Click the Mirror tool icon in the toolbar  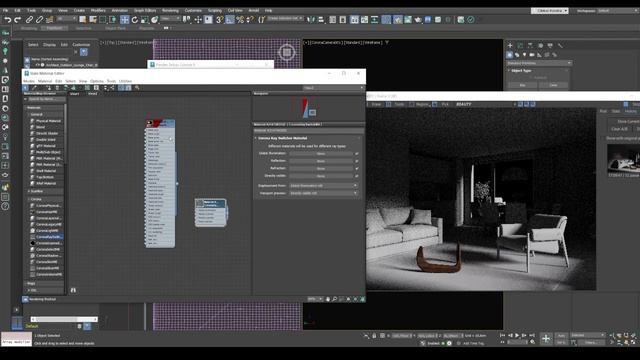point(311,20)
